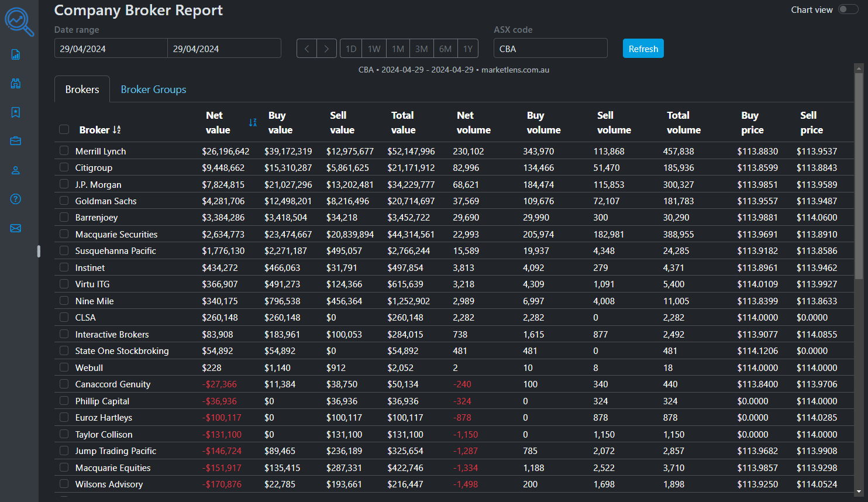Open the briefcase portfolio sidebar icon
This screenshot has width=868, height=502.
pos(16,141)
